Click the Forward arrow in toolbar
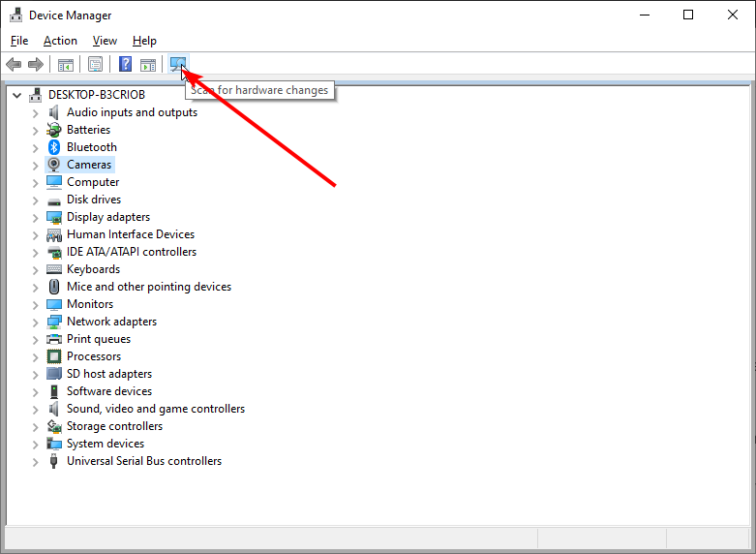The image size is (756, 554). tap(36, 65)
